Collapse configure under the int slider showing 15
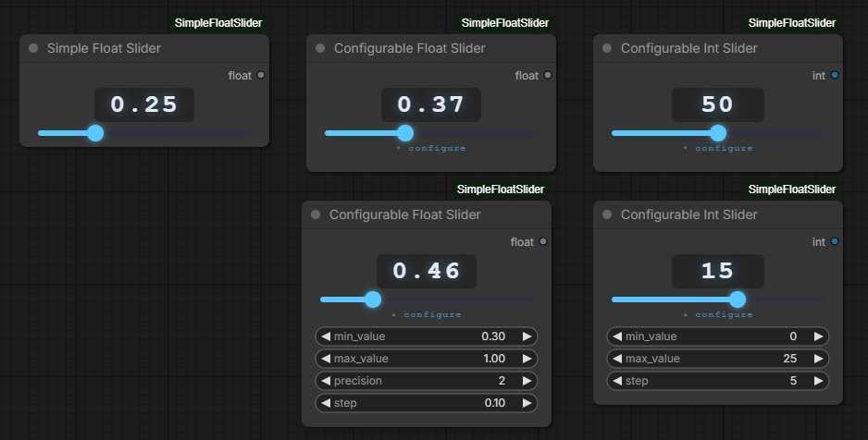The image size is (868, 440). tap(718, 314)
